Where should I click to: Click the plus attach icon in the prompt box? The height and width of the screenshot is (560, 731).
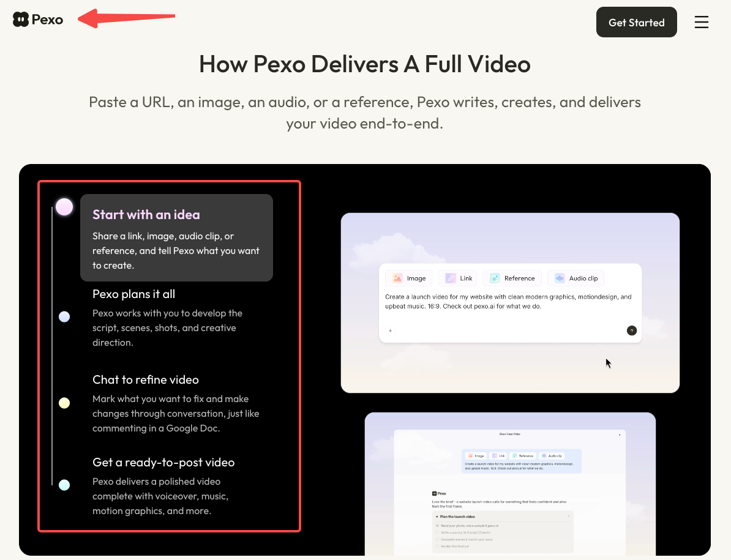[x=390, y=330]
